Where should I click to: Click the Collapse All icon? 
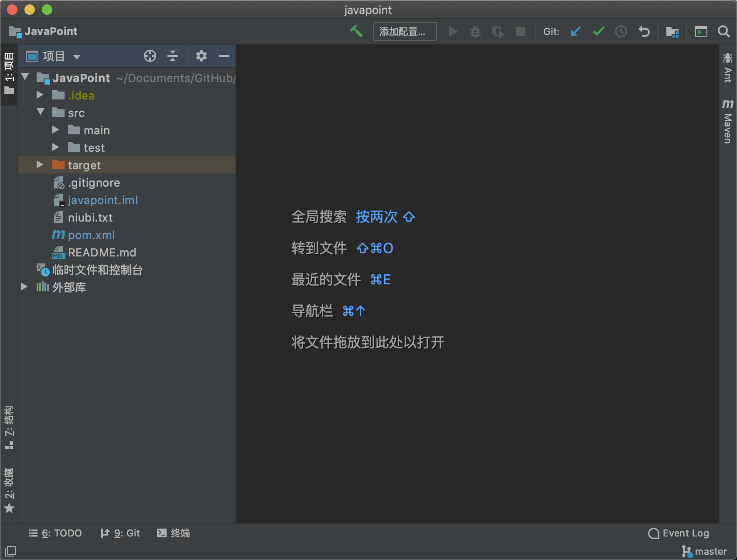coord(173,56)
